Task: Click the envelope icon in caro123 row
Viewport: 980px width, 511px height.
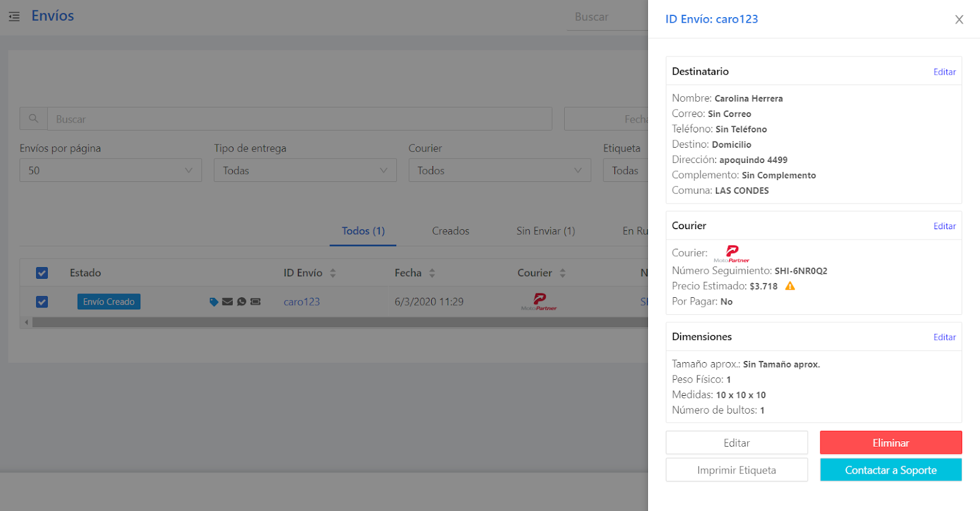Action: tap(227, 302)
